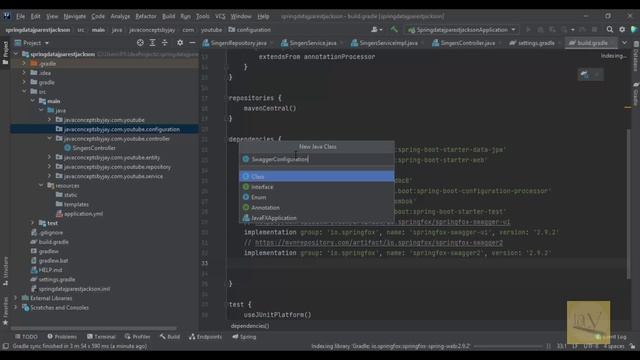Viewport: 640px width, 360px height.
Task: Click the Search Everywhere magnifier icon
Action: tap(609, 29)
